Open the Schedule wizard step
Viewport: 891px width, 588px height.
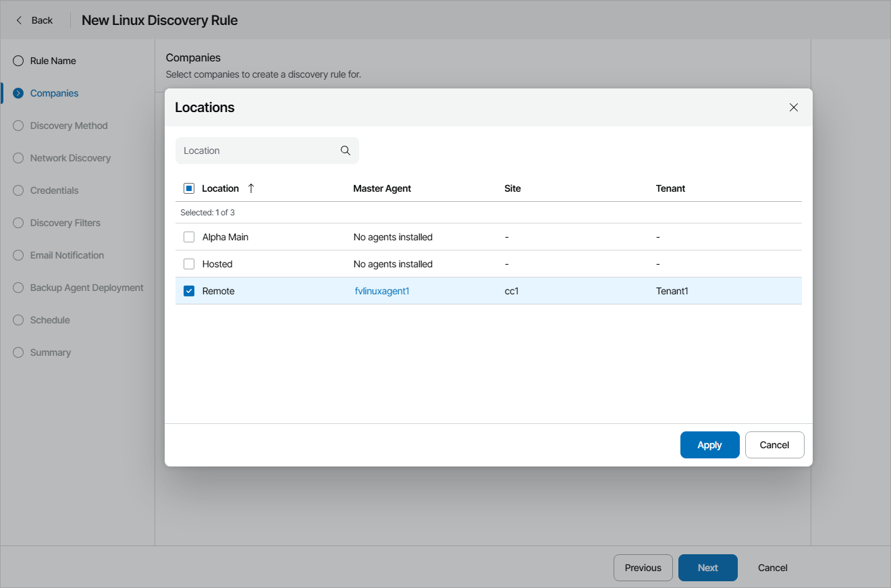tap(50, 320)
